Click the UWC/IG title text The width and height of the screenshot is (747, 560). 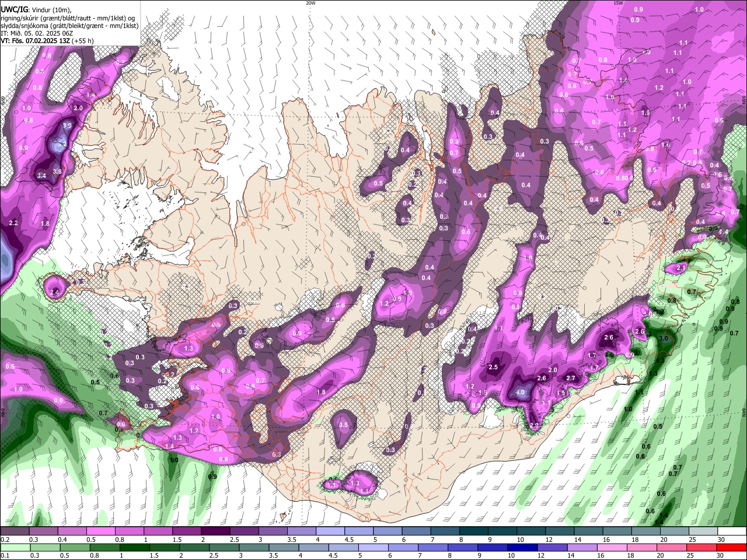click(14, 10)
